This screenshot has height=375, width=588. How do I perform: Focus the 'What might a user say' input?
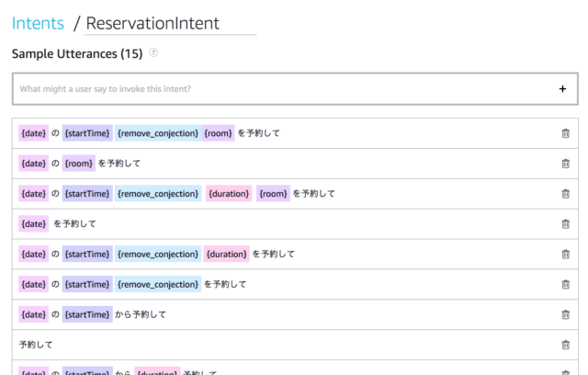click(285, 89)
